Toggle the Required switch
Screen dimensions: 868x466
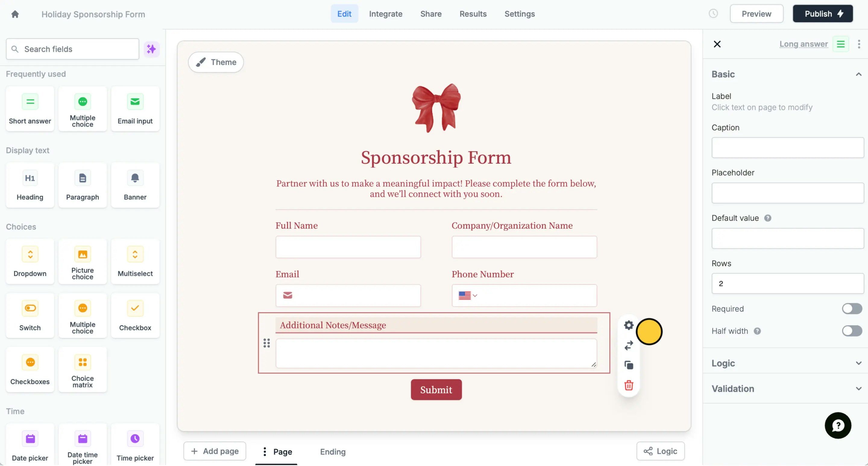click(x=852, y=309)
